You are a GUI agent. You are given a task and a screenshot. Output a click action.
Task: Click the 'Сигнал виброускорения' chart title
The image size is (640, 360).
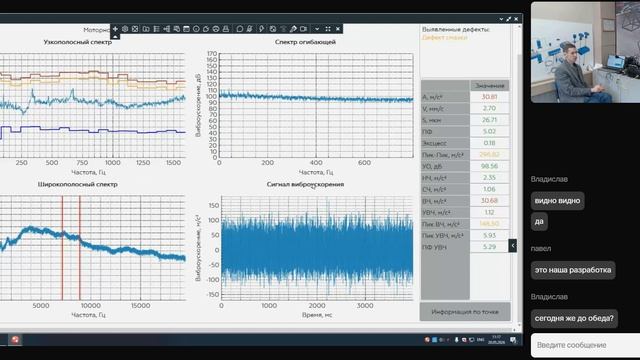pyautogui.click(x=305, y=184)
